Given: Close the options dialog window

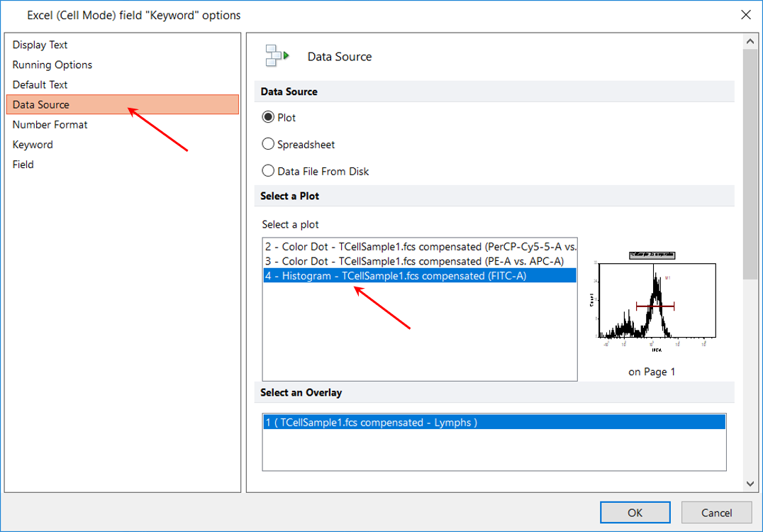Looking at the screenshot, I should (745, 15).
